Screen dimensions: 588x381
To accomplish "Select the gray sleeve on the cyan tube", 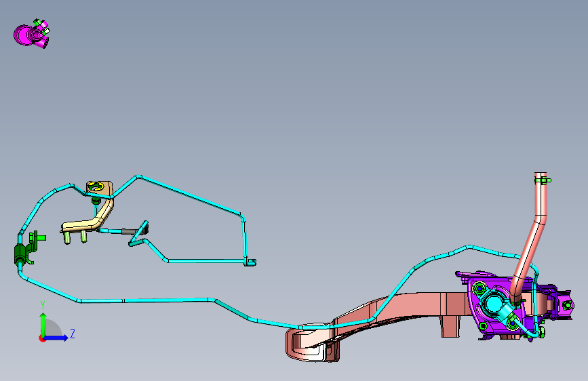I will click(130, 231).
